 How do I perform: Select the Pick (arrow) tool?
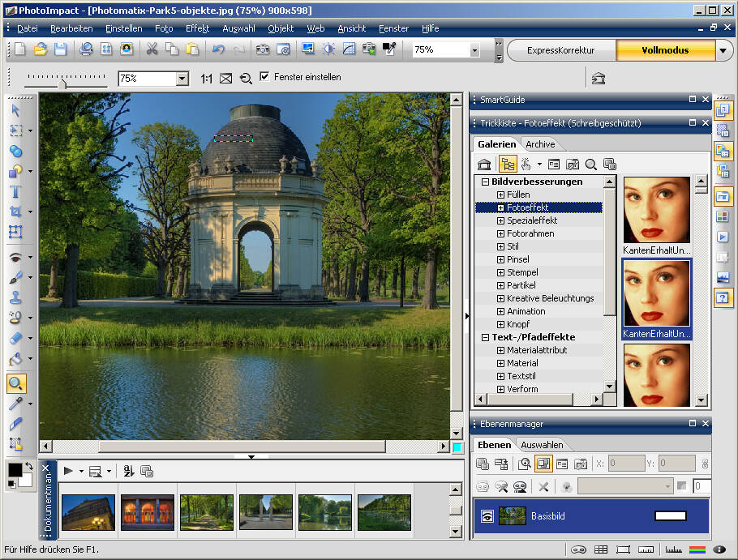point(15,110)
